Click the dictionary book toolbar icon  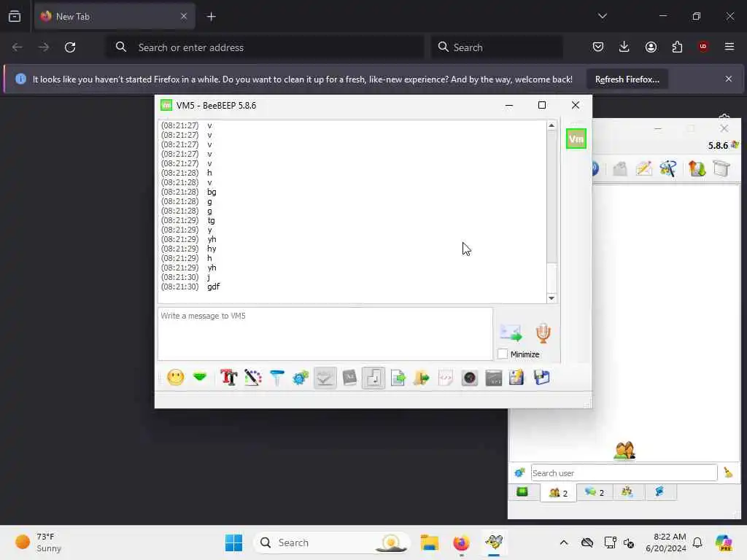pos(349,378)
